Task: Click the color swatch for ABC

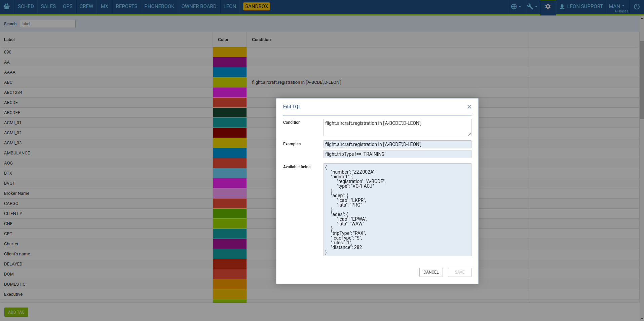Action: 230,82
